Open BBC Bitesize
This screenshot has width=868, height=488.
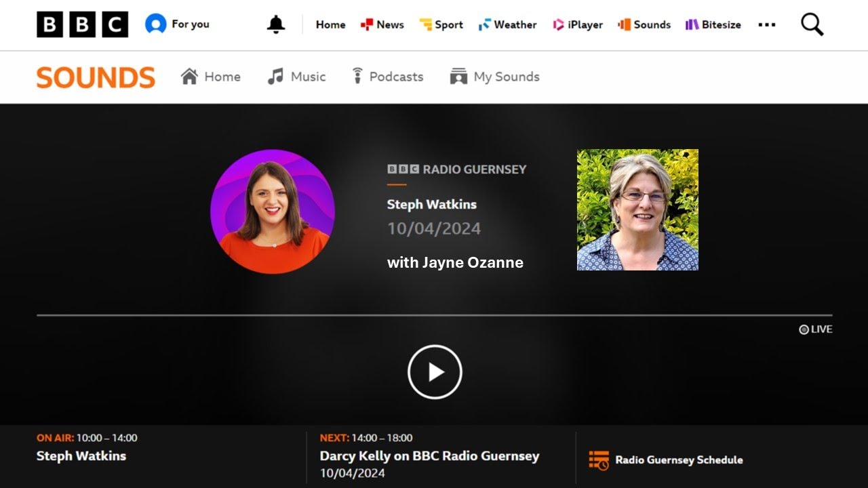[x=713, y=24]
